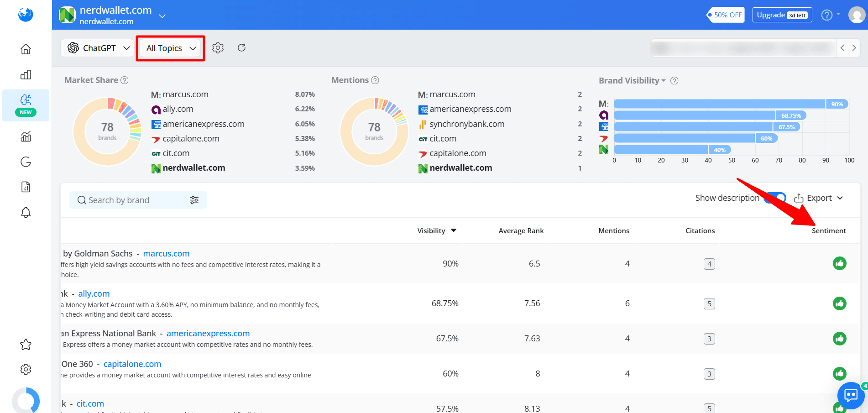Open the user profile avatar
The width and height of the screenshot is (868, 413).
[x=857, y=15]
